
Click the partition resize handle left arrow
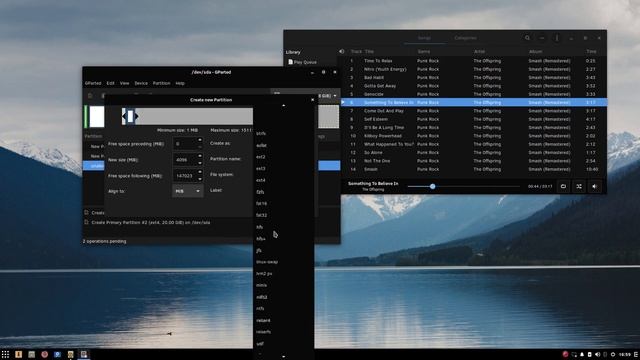click(124, 116)
